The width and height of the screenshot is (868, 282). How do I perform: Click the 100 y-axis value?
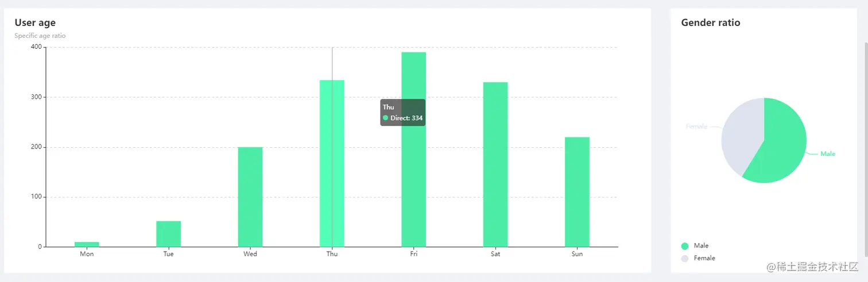36,197
